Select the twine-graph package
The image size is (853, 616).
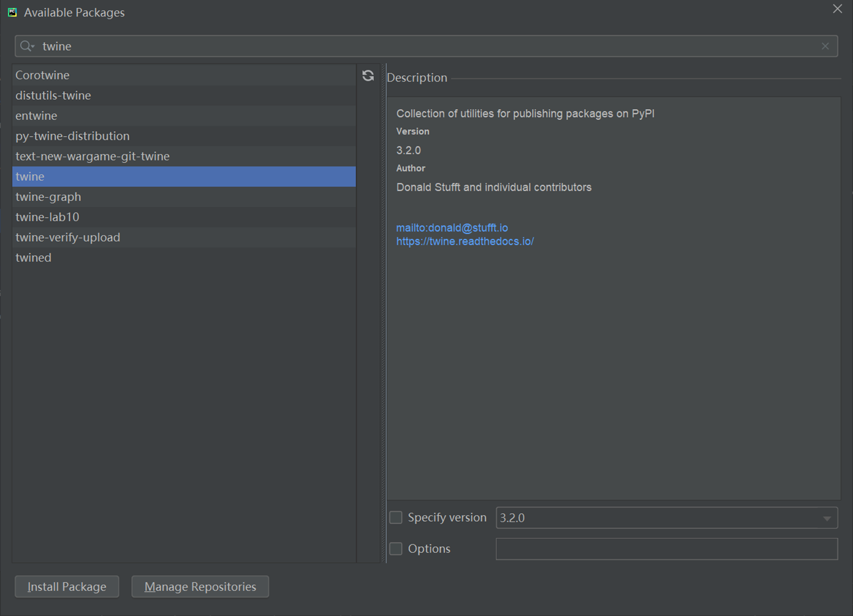(x=184, y=197)
